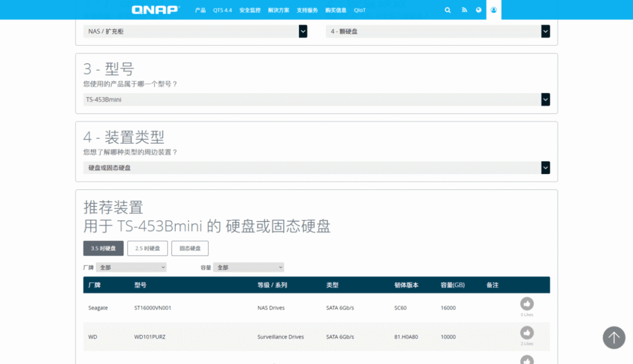633x364 pixels.
Task: Expand the TS-453Bmini model dropdown
Action: [x=316, y=100]
